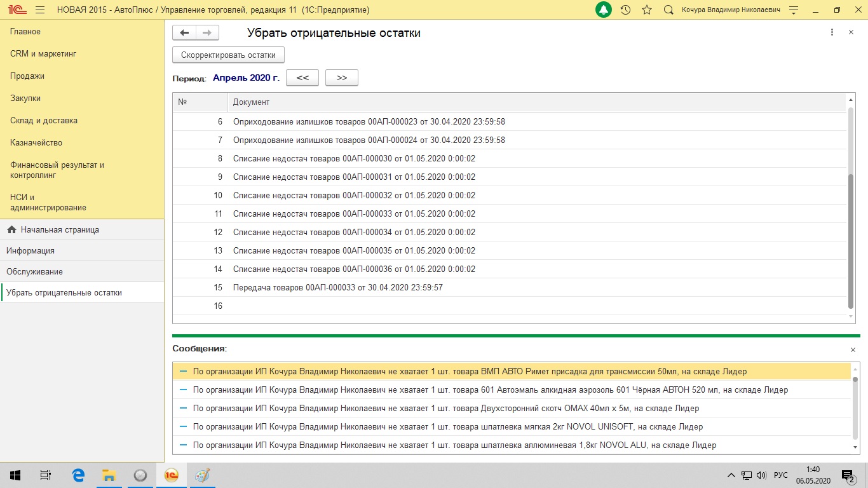The height and width of the screenshot is (488, 868).
Task: Select row Оприходование излишков товаров 00АП-000024
Action: point(510,140)
